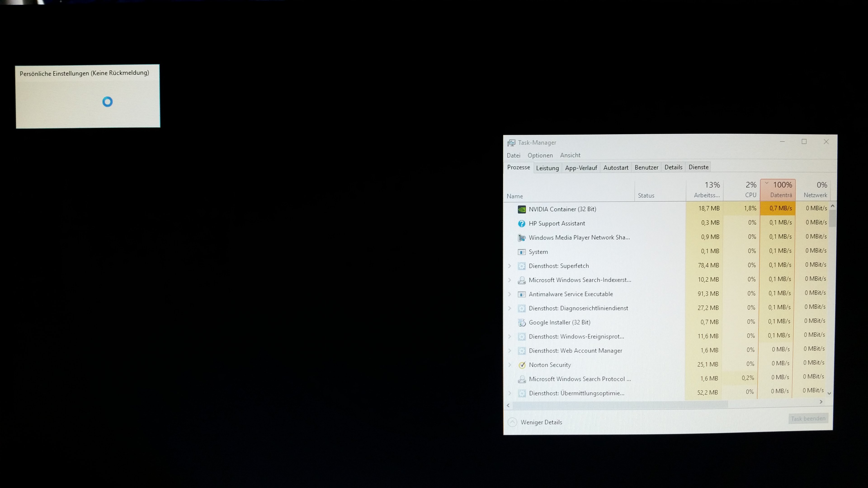Click the NVIDIA Container process icon

522,209
